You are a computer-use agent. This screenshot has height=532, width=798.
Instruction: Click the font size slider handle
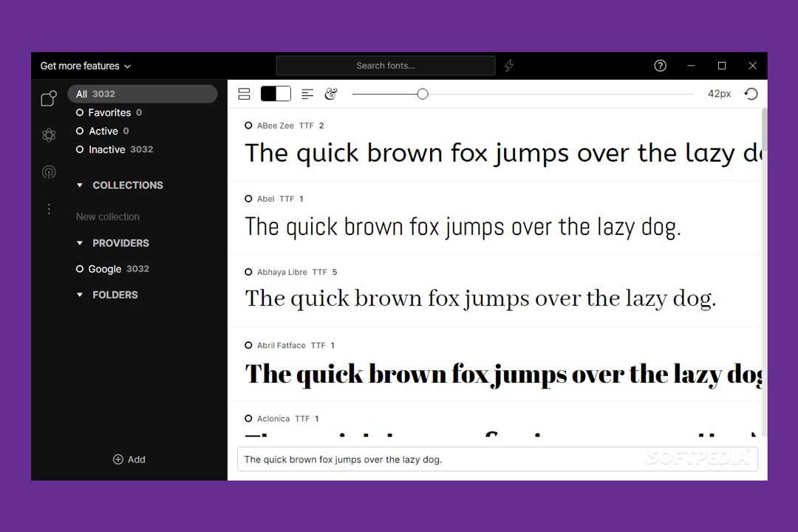click(423, 94)
